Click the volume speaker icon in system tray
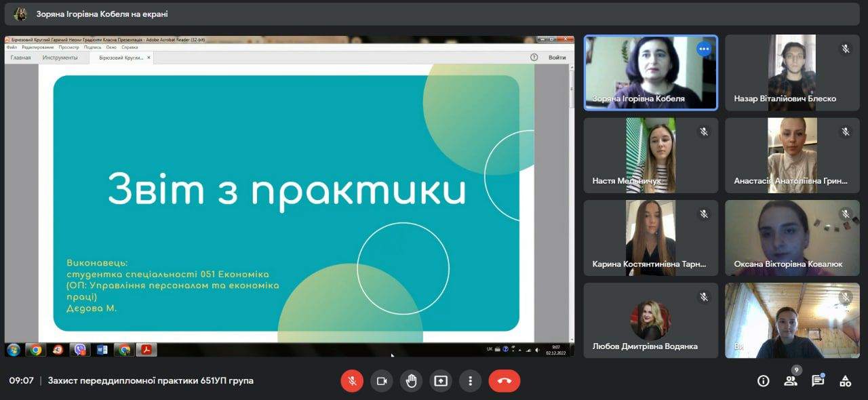 pyautogui.click(x=536, y=349)
